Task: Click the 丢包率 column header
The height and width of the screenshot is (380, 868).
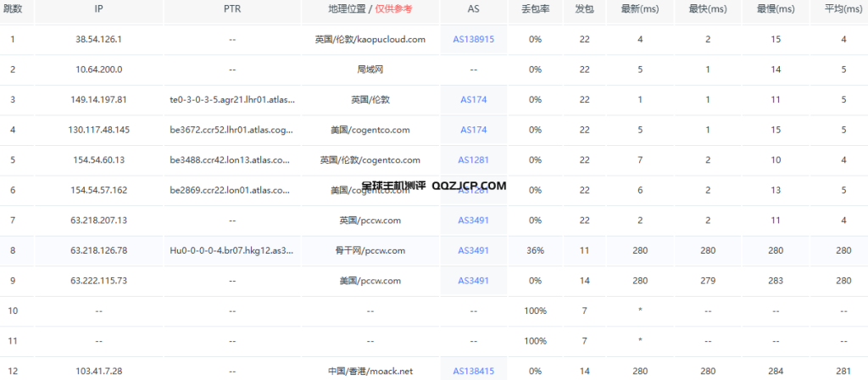Action: pyautogui.click(x=535, y=8)
